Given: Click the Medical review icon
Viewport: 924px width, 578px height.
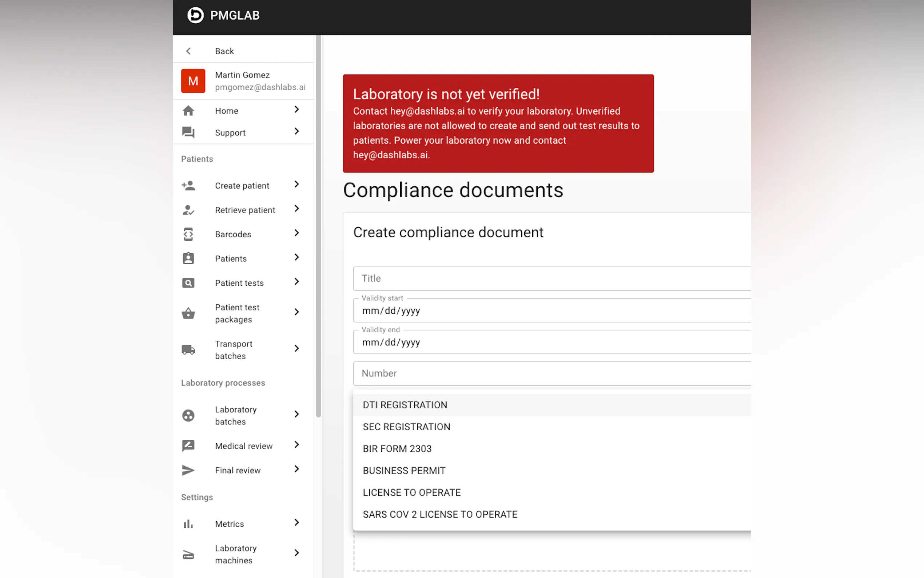Looking at the screenshot, I should (x=188, y=446).
